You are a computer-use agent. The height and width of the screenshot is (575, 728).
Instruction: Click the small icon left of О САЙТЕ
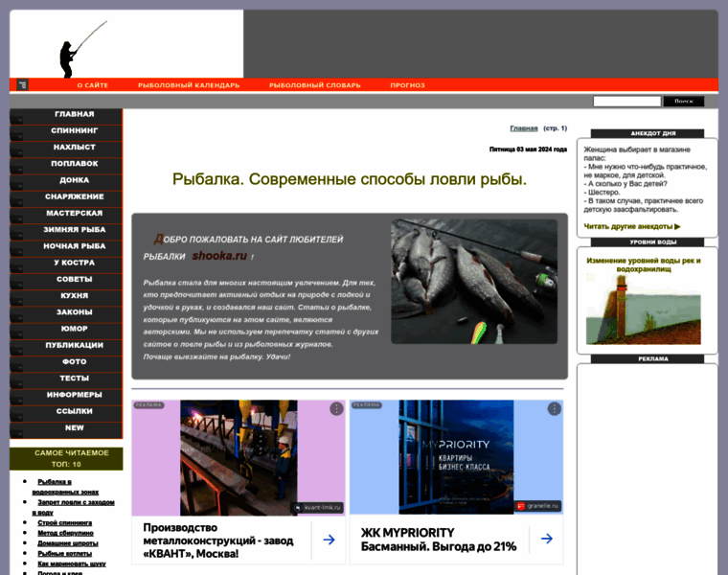(22, 84)
